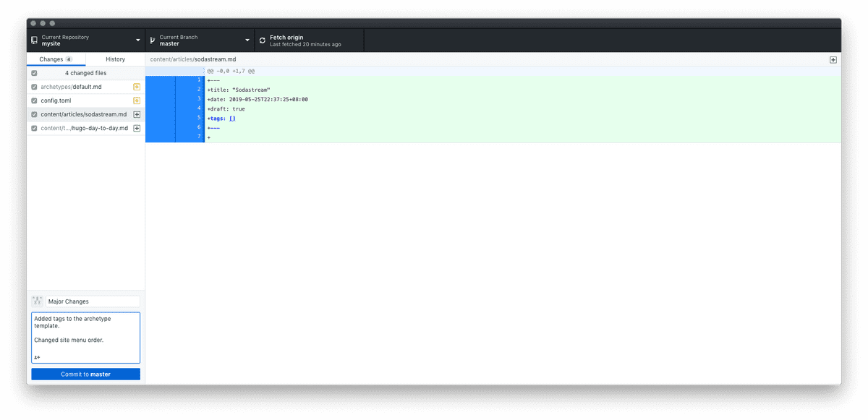The height and width of the screenshot is (420, 868).
Task: Select the hugo-day-to-day.md file row
Action: (x=86, y=128)
